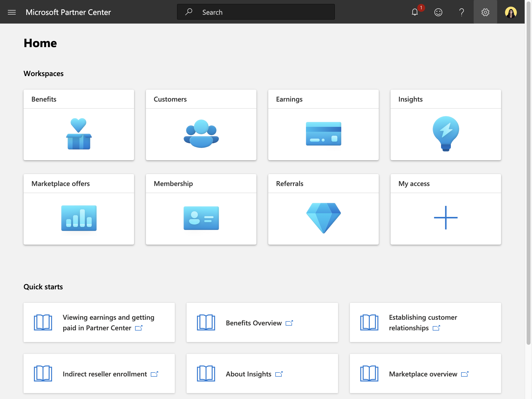The width and height of the screenshot is (532, 399).
Task: Click the Customers people icon
Action: 201,134
